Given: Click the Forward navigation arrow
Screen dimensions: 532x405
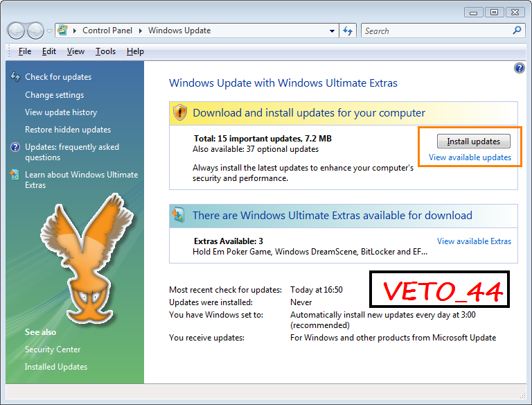Looking at the screenshot, I should [x=35, y=31].
